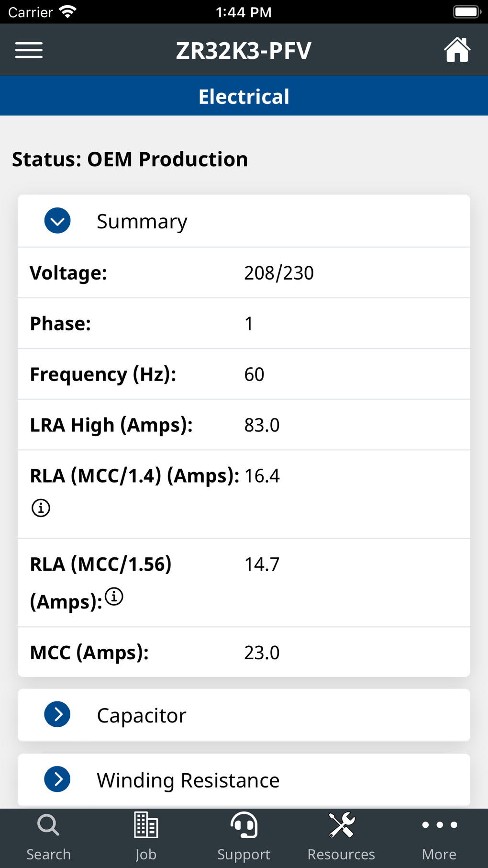Image resolution: width=488 pixels, height=868 pixels.
Task: Collapse the Summary section chevron
Action: (57, 221)
